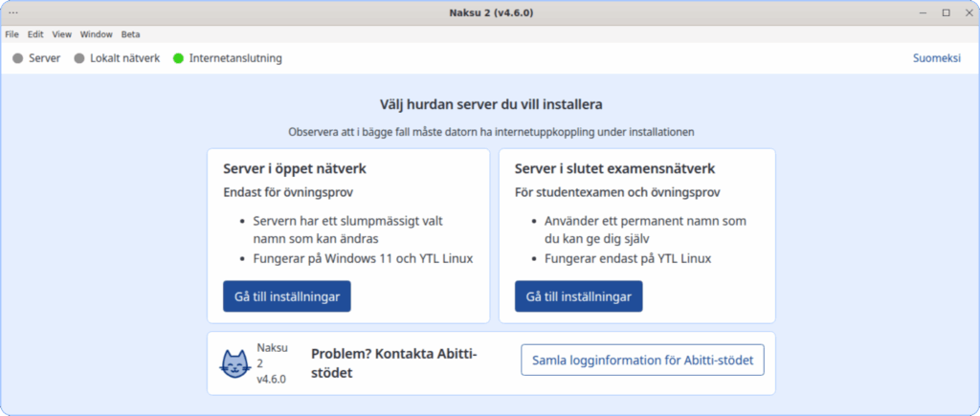
Task: Maximize the Naksu 2 window
Action: point(946,12)
